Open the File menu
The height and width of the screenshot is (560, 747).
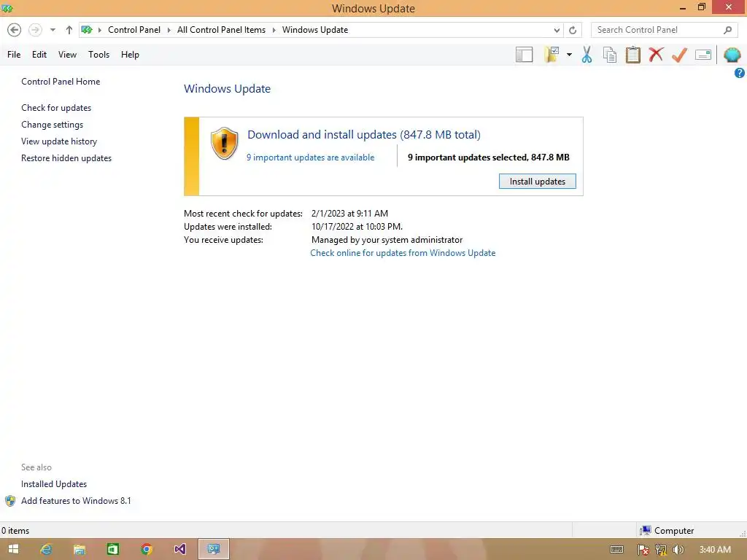[x=14, y=55]
